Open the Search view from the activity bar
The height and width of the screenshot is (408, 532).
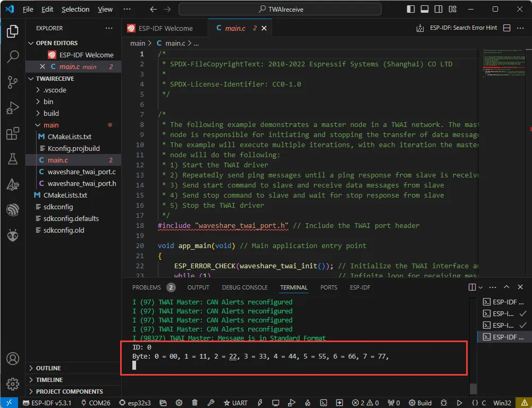[x=12, y=56]
